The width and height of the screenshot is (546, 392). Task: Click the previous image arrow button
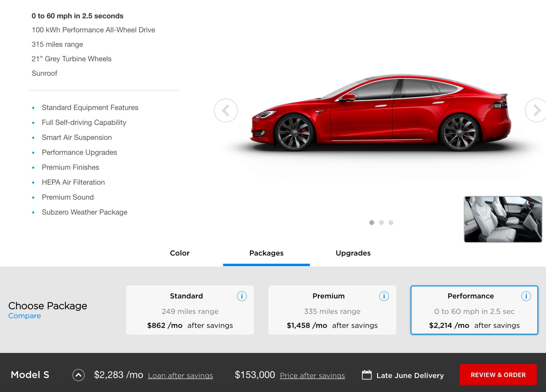(x=226, y=110)
